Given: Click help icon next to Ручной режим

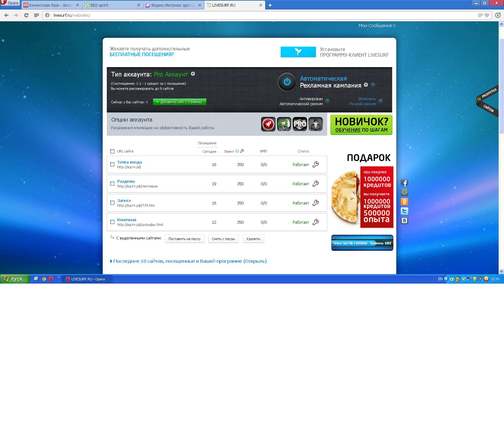Looking at the screenshot, I should [381, 101].
